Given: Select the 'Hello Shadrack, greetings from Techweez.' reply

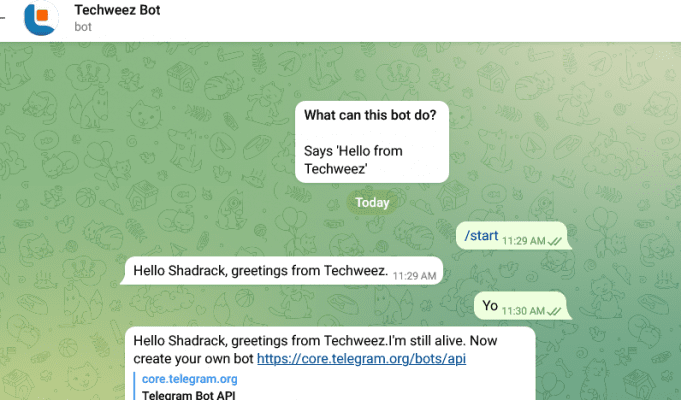Looking at the screenshot, I should pos(282,271).
